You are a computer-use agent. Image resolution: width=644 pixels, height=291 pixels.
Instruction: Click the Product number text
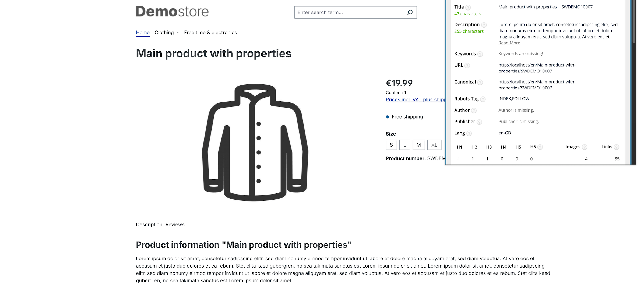click(415, 158)
